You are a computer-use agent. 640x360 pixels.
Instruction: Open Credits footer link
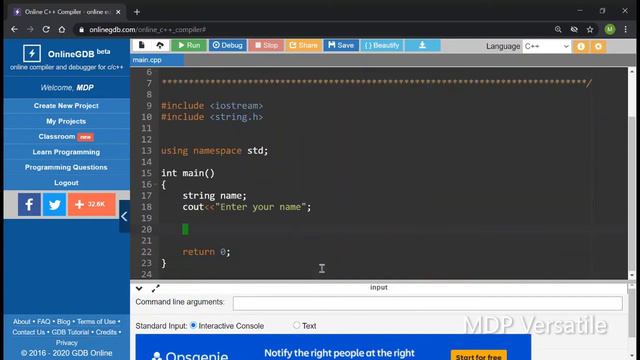tap(106, 332)
